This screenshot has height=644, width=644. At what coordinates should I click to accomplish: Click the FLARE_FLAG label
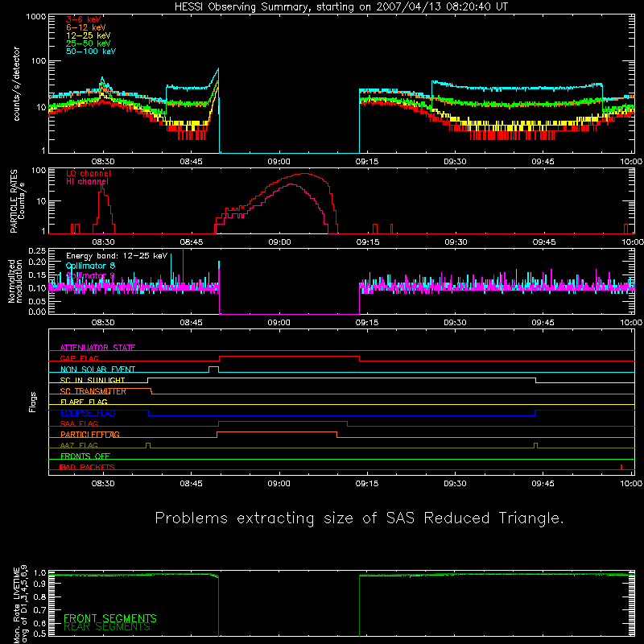84,402
